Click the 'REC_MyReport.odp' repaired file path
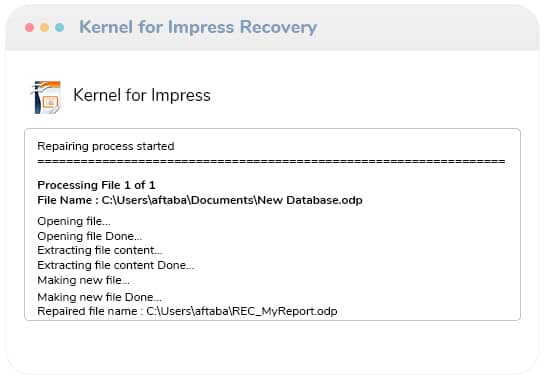The width and height of the screenshot is (545, 380). [242, 311]
